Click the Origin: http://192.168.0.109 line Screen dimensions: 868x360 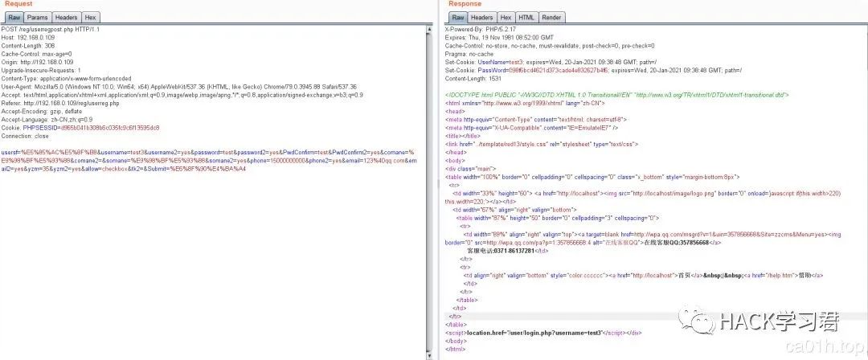(x=39, y=62)
